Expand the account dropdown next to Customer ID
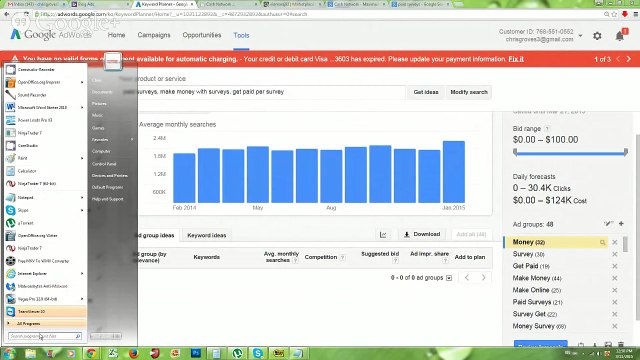Viewport: 640px width, 360px height. [580, 36]
